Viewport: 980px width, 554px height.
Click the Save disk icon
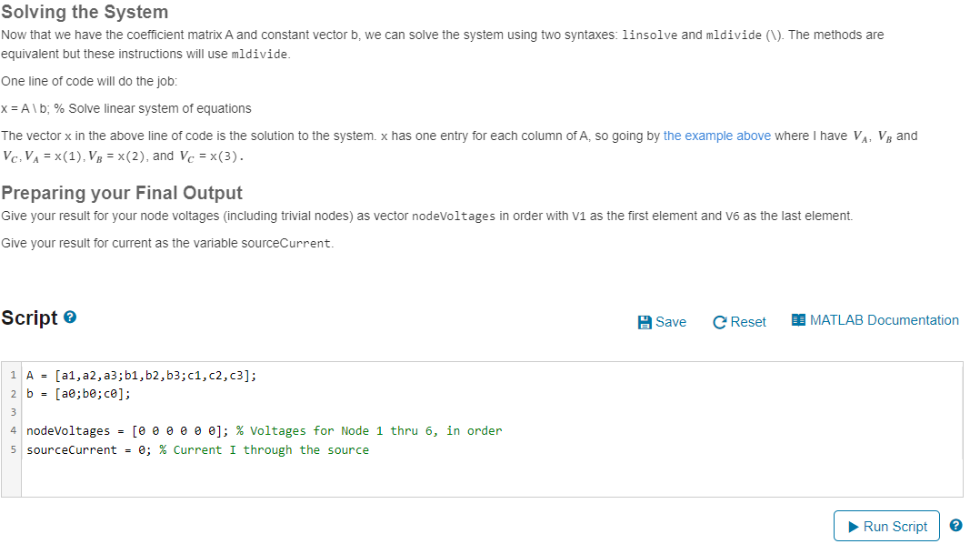tap(645, 320)
